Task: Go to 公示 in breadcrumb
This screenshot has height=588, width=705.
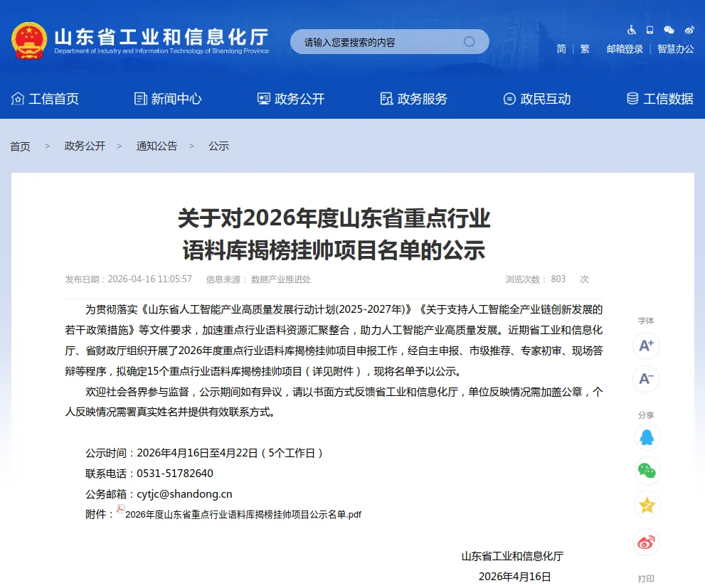Action: tap(218, 146)
